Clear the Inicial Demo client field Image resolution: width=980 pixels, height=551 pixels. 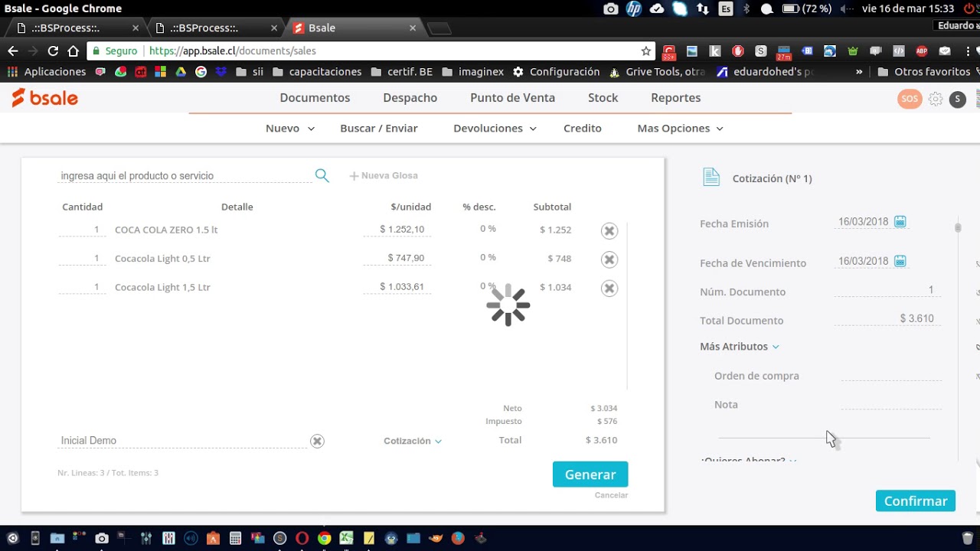coord(317,441)
